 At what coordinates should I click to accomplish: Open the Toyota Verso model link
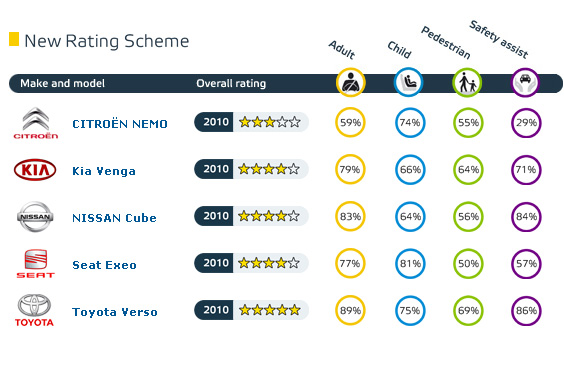coord(115,312)
